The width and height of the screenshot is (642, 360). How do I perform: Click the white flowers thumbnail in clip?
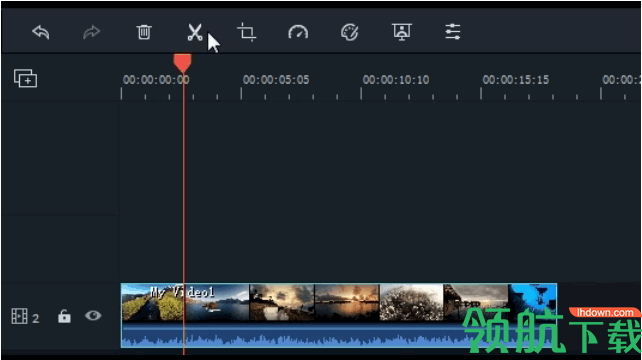pyautogui.click(x=411, y=303)
